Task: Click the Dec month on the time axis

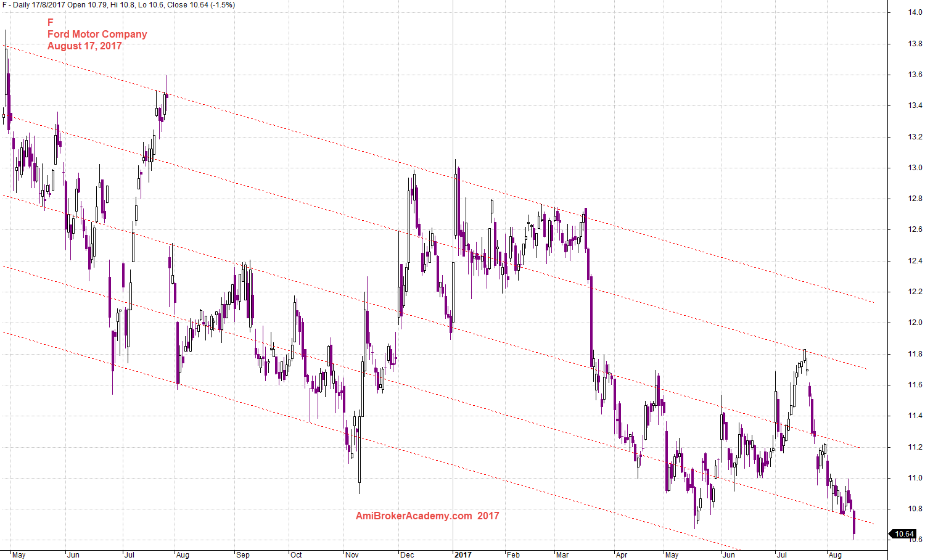Action: (407, 555)
